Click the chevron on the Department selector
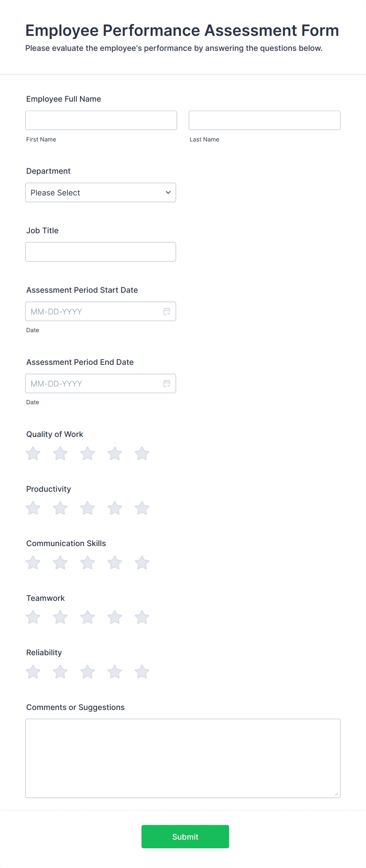 coord(168,192)
